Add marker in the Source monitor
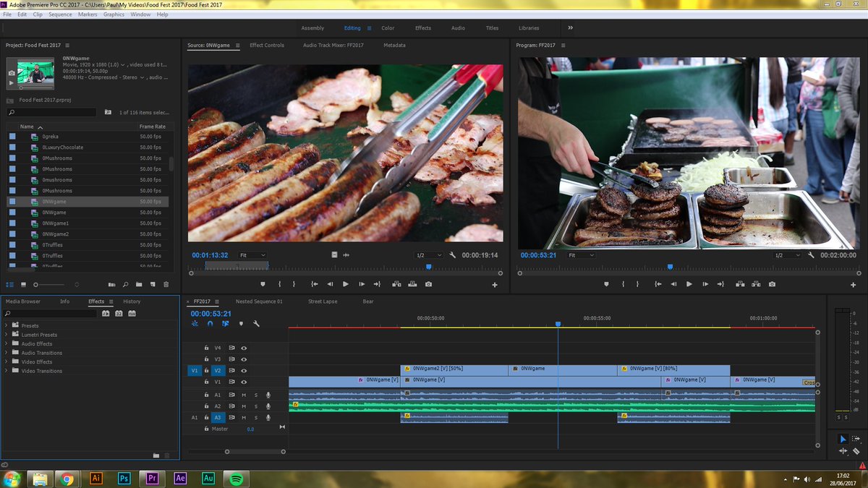This screenshot has height=488, width=868. click(x=263, y=284)
